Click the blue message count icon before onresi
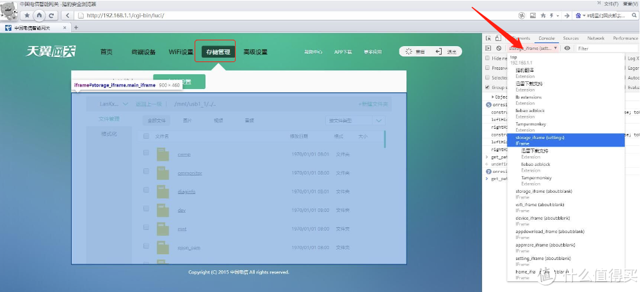Screen dimensions: 644x292 coord(488,105)
